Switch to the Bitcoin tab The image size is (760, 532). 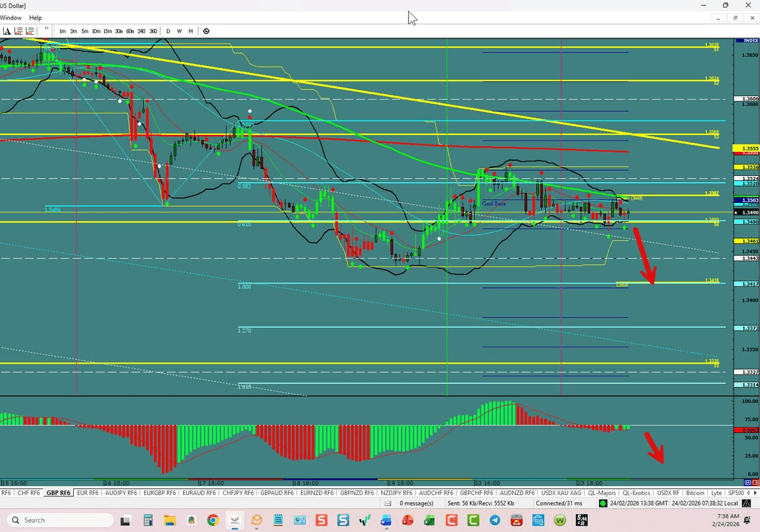[x=694, y=493]
